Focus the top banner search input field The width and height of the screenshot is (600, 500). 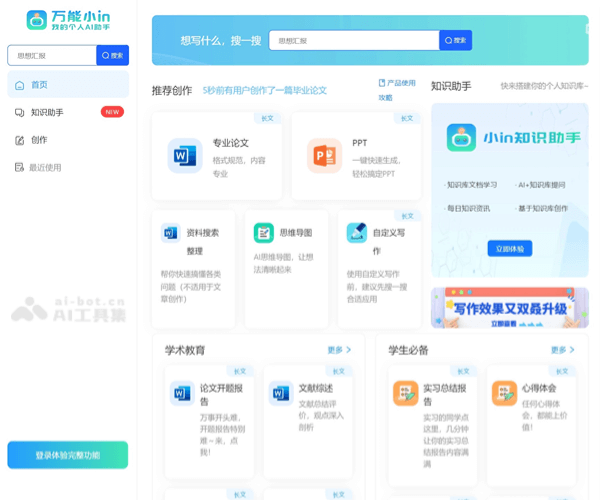354,41
